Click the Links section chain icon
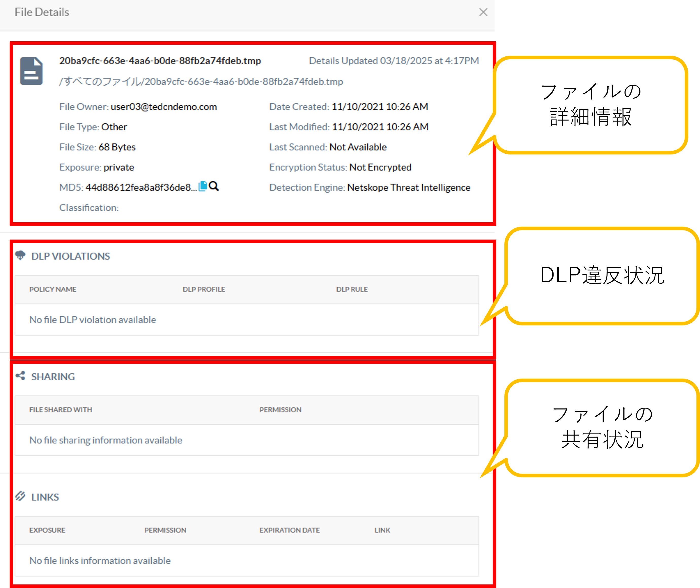 click(x=20, y=496)
